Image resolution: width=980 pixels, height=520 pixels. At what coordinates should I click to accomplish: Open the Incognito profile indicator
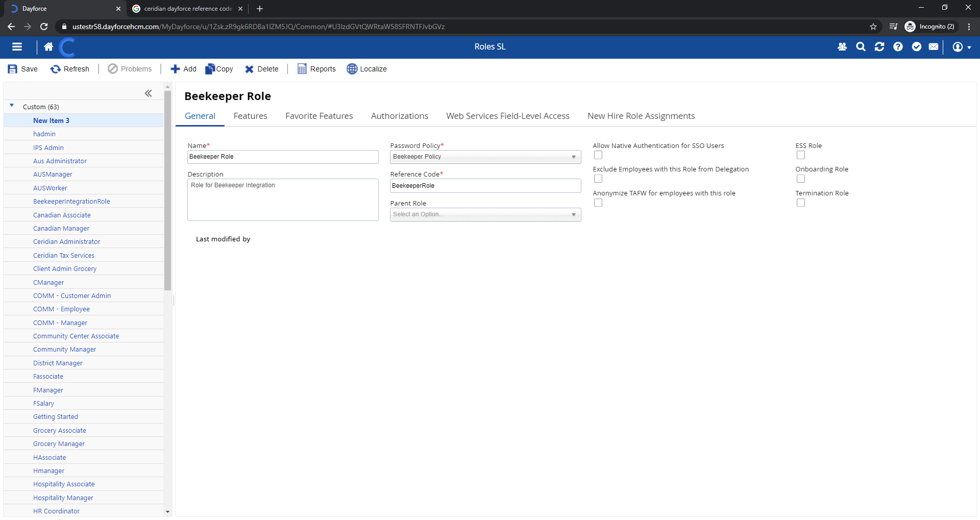tap(930, 27)
